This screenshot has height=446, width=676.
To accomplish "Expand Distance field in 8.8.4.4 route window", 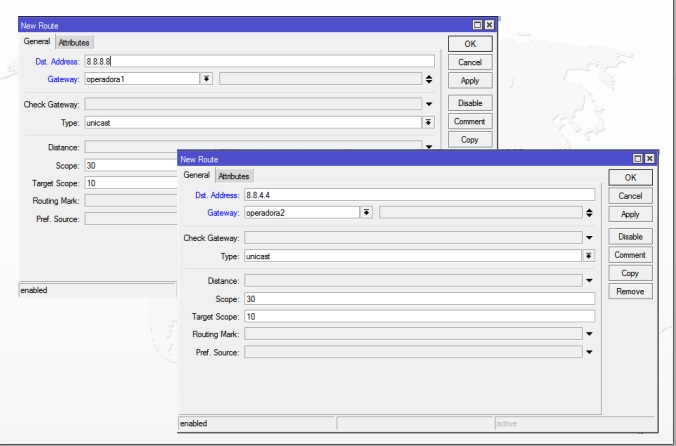I will pos(589,281).
